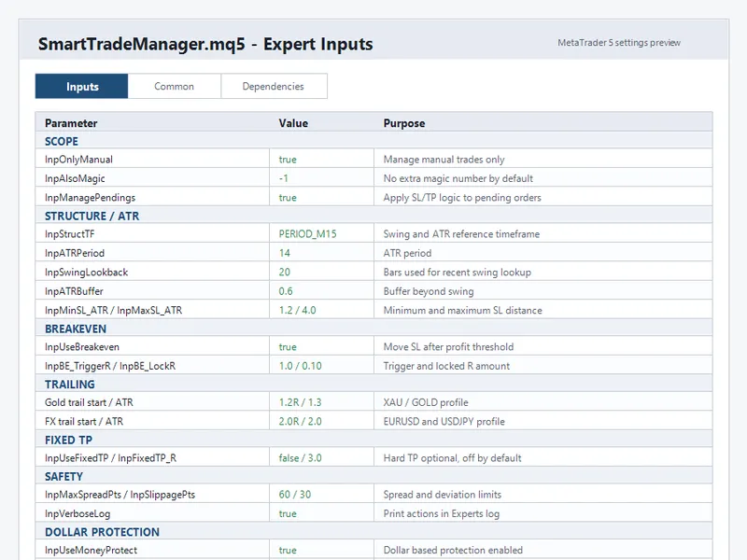This screenshot has width=747, height=560.
Task: Select the InpUseBreakeven parameter
Action: click(x=82, y=347)
